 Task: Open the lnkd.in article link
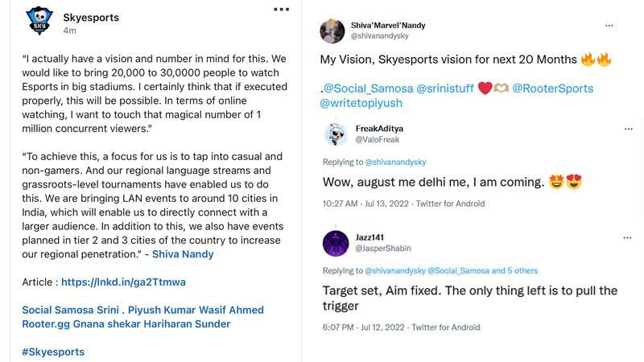click(x=123, y=282)
